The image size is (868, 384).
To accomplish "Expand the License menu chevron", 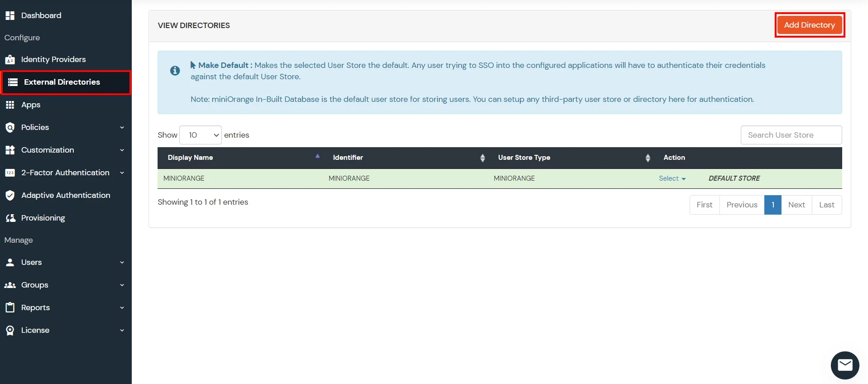I will [122, 330].
